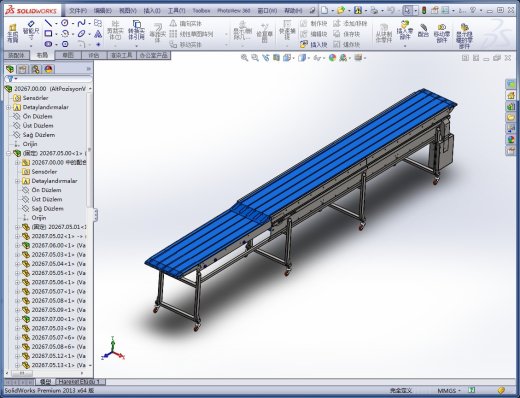Select the Ellipse sketch tool
Image resolution: width=520 pixels, height=398 pixels.
(81, 34)
